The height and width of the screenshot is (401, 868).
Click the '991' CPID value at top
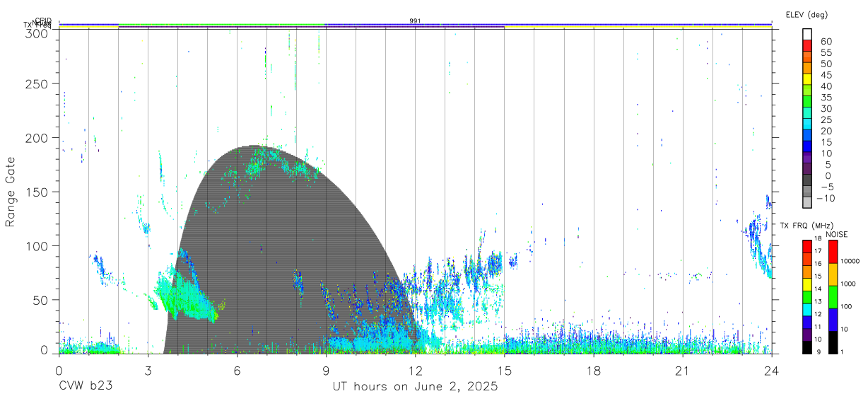(416, 21)
